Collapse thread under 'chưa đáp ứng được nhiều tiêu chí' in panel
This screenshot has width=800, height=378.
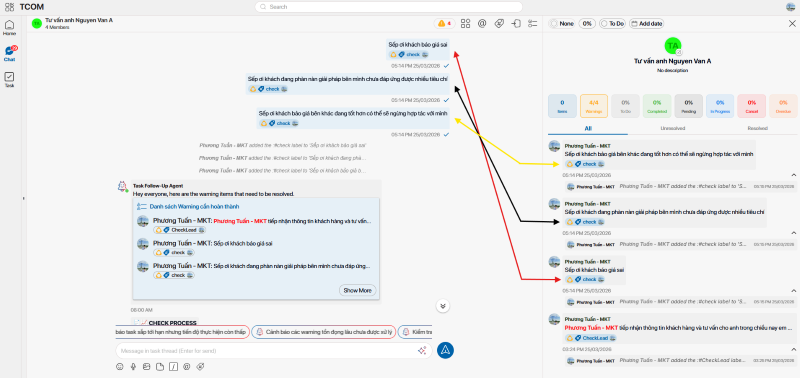[793, 233]
